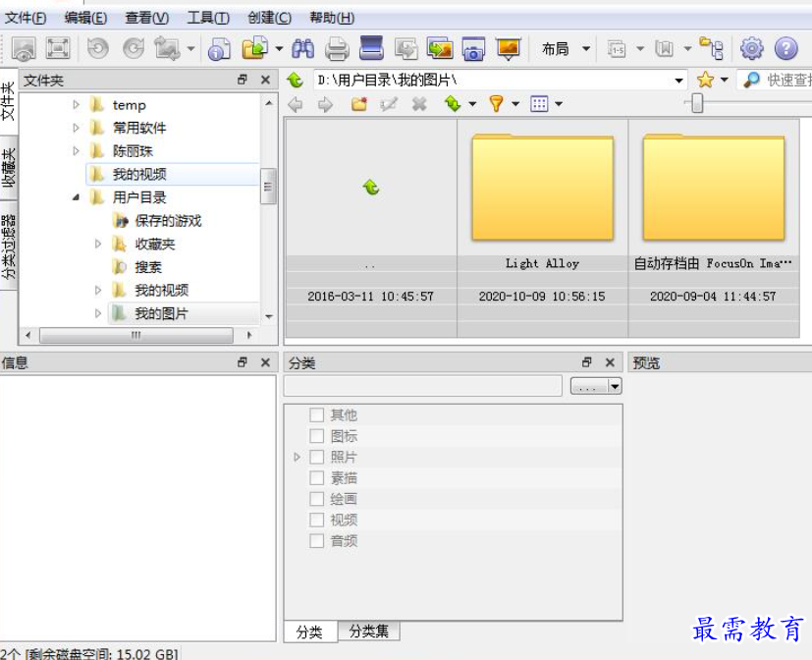This screenshot has width=812, height=660.
Task: Open the file info properties icon
Action: click(219, 49)
